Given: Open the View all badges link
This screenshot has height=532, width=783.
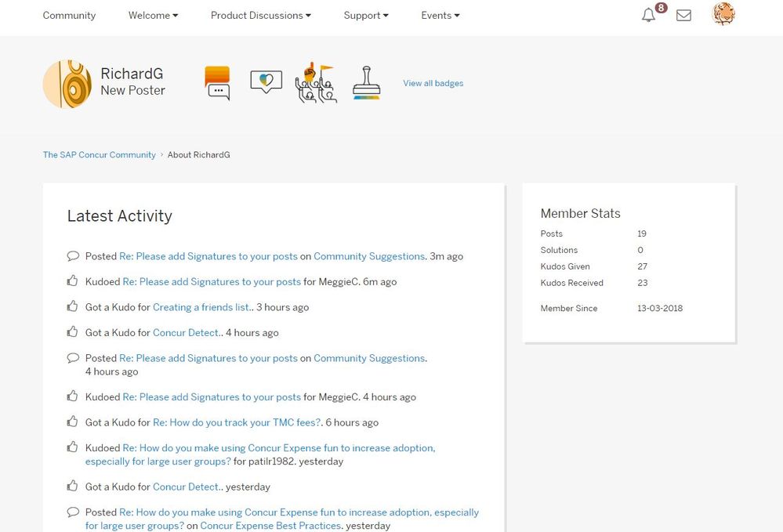Looking at the screenshot, I should (433, 83).
